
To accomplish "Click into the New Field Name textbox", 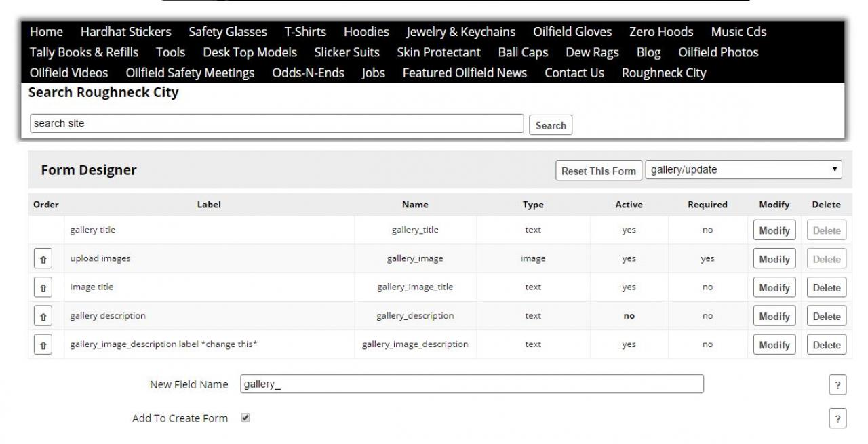I will click(x=471, y=384).
